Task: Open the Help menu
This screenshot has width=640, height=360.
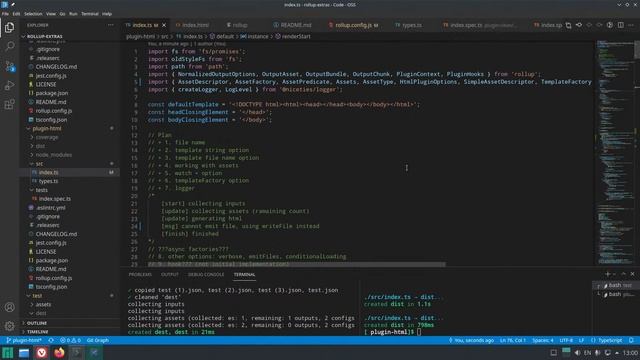Action: (x=107, y=13)
